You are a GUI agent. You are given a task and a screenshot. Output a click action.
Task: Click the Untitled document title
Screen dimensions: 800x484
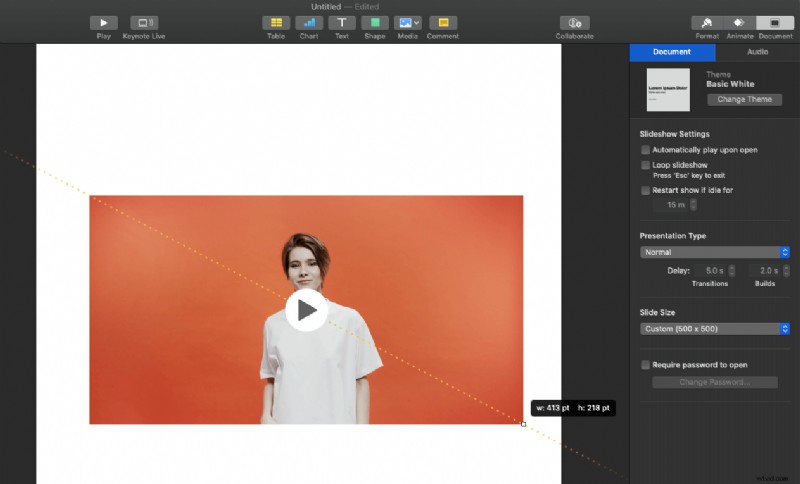pyautogui.click(x=326, y=7)
